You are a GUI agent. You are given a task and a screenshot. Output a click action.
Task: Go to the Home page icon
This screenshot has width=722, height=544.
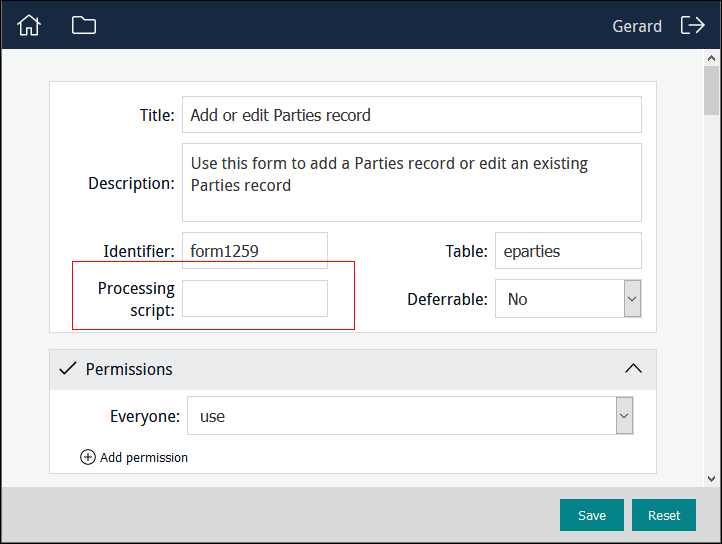(x=29, y=26)
